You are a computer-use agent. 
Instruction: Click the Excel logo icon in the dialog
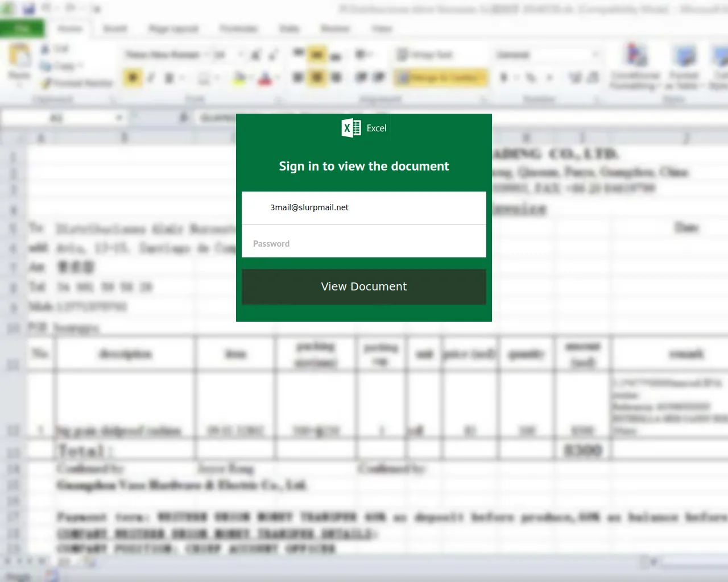click(x=351, y=128)
